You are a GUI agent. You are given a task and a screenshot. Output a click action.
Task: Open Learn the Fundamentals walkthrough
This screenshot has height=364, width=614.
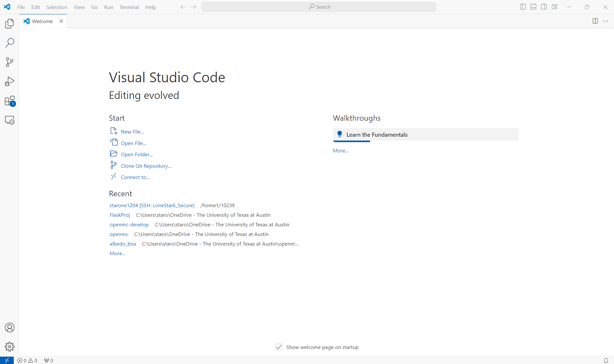click(x=425, y=135)
